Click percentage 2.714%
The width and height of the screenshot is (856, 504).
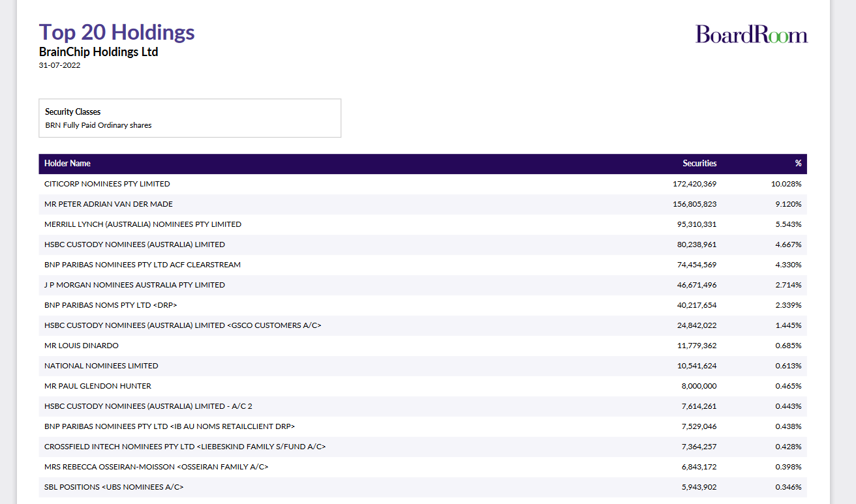click(788, 285)
